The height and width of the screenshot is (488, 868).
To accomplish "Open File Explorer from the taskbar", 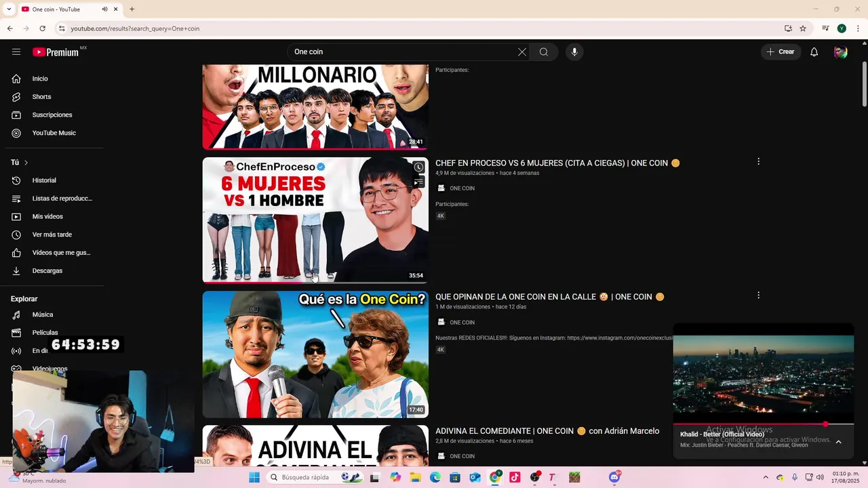I will coord(415,477).
